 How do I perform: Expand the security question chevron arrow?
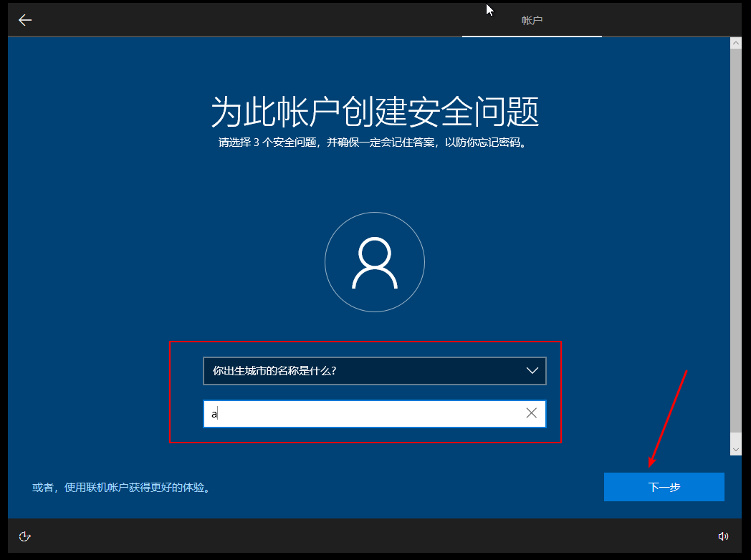(x=532, y=371)
